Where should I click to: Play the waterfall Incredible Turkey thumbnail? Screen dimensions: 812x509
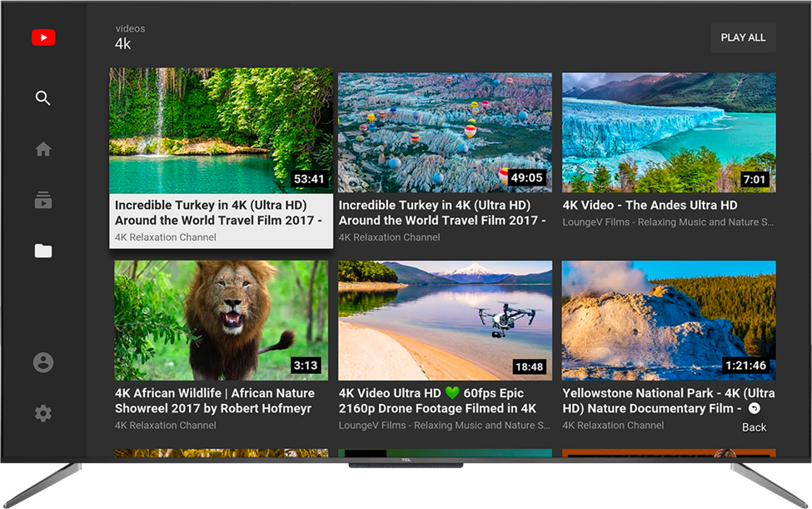point(221,131)
